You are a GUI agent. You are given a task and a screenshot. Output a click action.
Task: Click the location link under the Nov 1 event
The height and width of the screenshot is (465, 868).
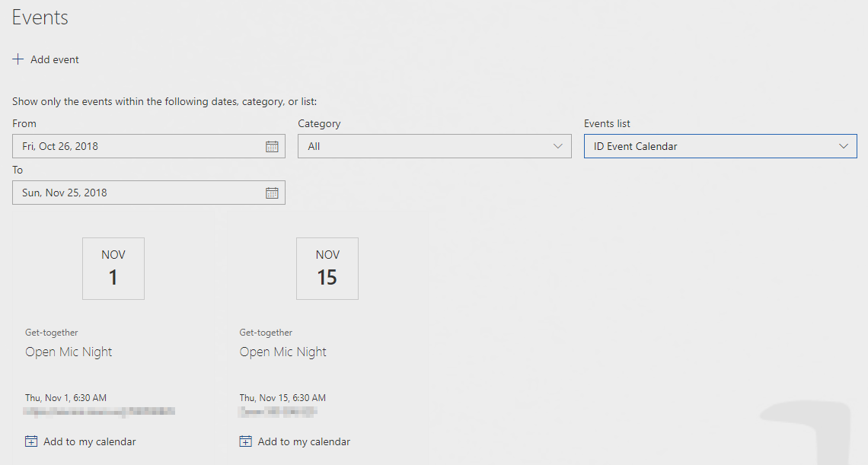(98, 411)
